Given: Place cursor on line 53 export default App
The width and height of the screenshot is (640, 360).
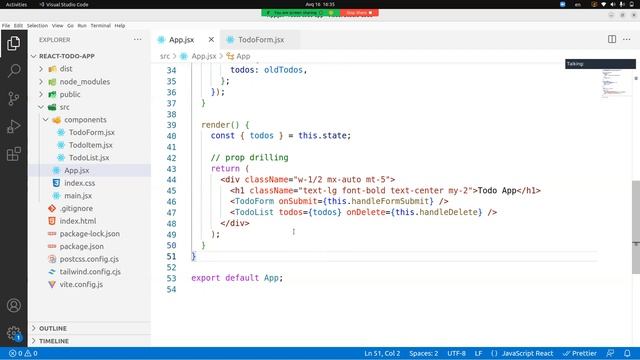Looking at the screenshot, I should [x=237, y=278].
